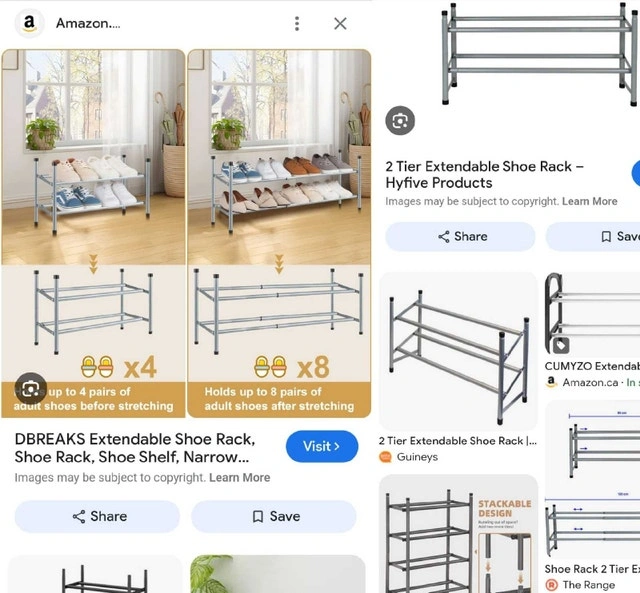Viewport: 640px width, 593px height.
Task: Click the Amazon.ca favicon under CUMYZO
Action: pyautogui.click(x=551, y=382)
